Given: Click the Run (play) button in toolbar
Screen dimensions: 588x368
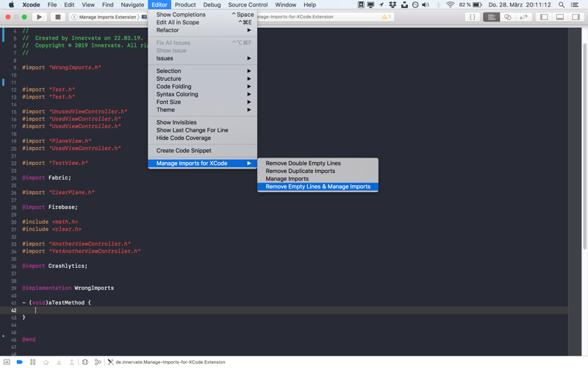Looking at the screenshot, I should [39, 17].
